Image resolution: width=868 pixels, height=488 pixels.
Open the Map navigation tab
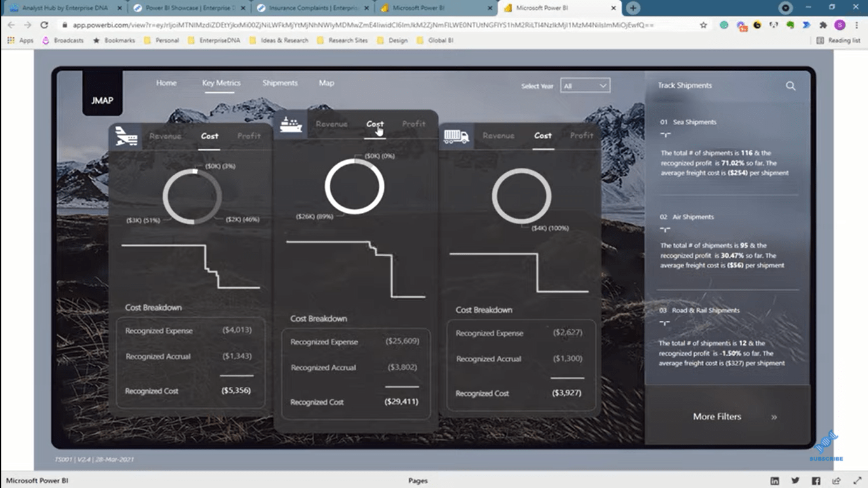point(327,83)
